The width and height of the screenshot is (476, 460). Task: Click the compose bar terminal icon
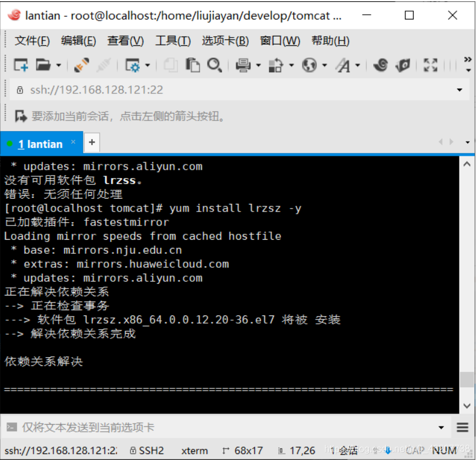coord(12,427)
